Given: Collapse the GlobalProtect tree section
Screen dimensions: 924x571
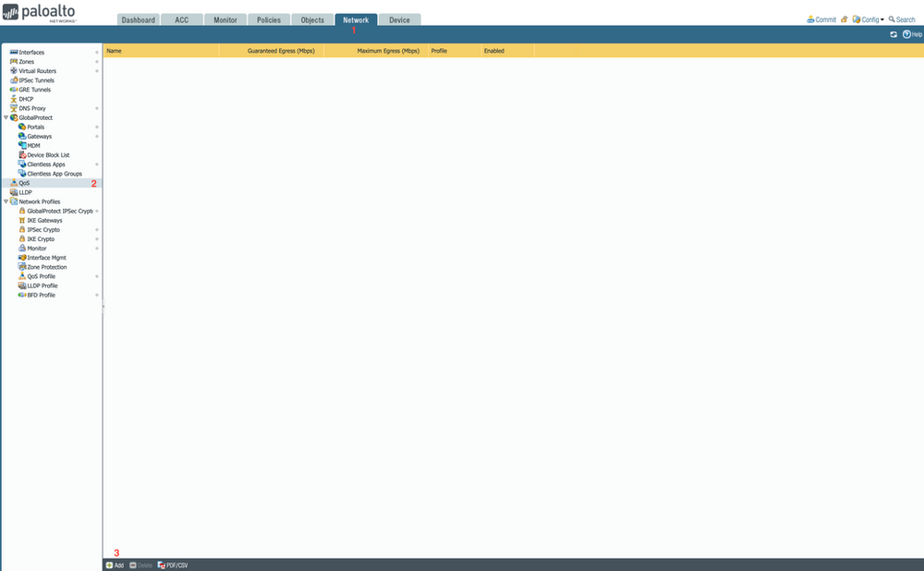Looking at the screenshot, I should [x=6, y=117].
